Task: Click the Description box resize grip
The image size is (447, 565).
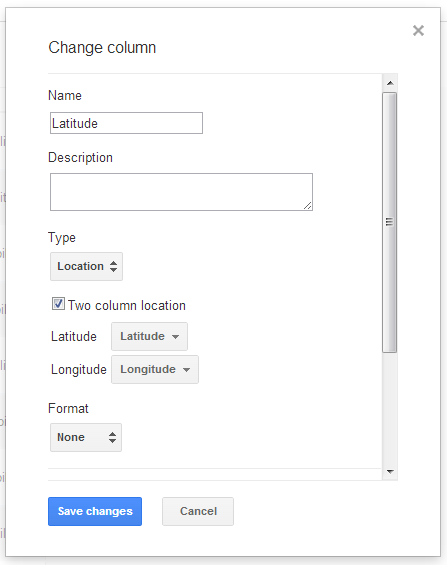Action: pos(308,206)
